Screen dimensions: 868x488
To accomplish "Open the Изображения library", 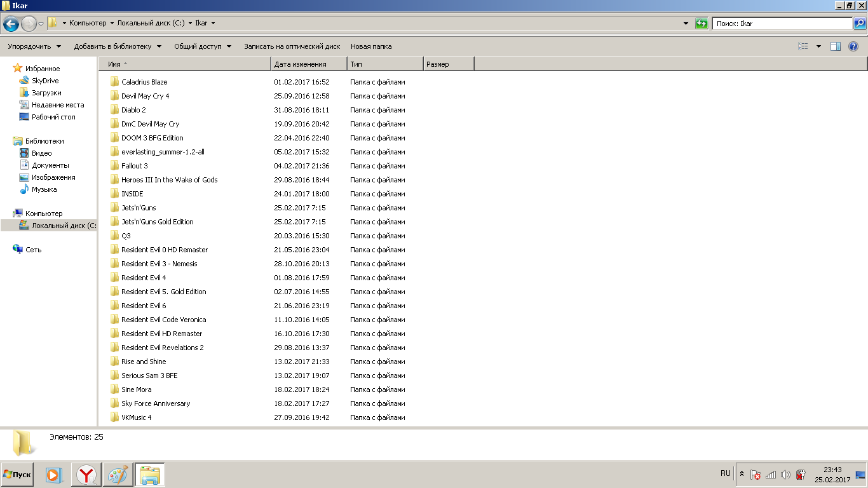I will coord(53,177).
